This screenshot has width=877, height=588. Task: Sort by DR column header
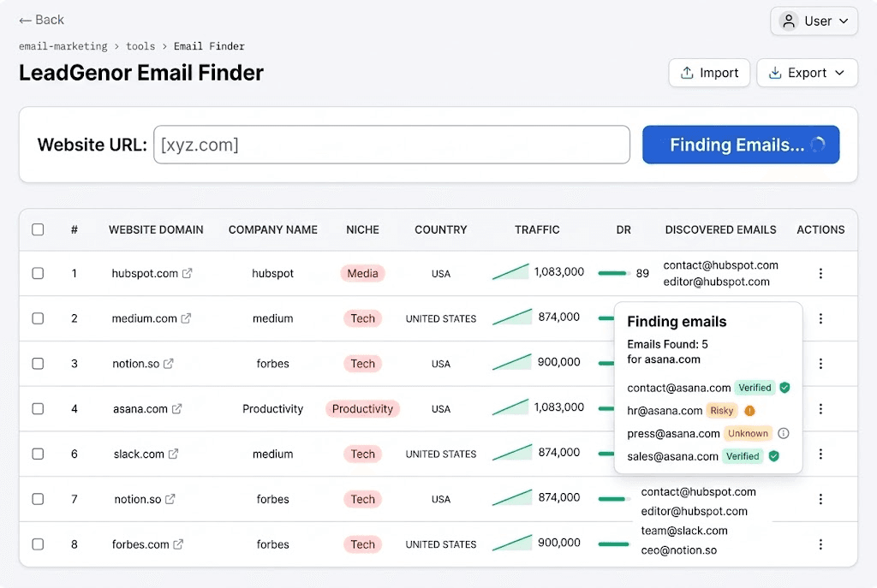tap(623, 229)
